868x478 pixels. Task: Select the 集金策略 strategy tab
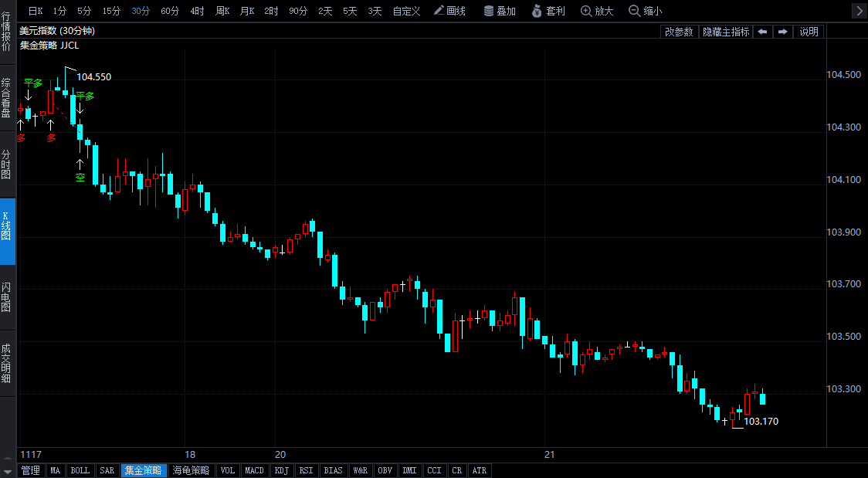[144, 470]
